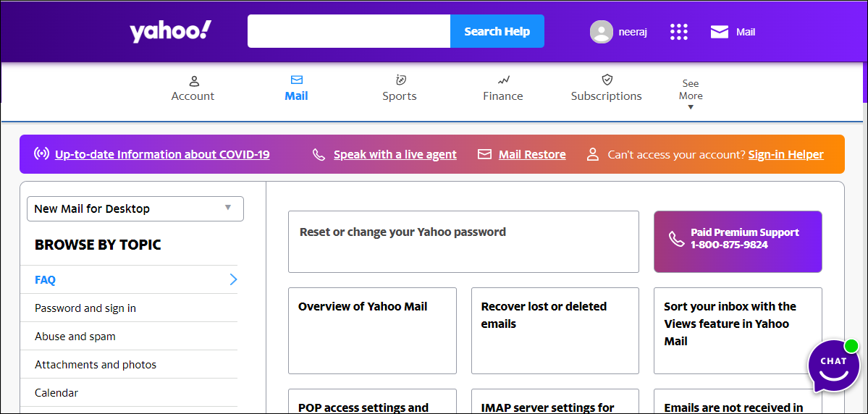Click the Mail envelope icon in header
The height and width of the screenshot is (414, 868).
(x=719, y=32)
